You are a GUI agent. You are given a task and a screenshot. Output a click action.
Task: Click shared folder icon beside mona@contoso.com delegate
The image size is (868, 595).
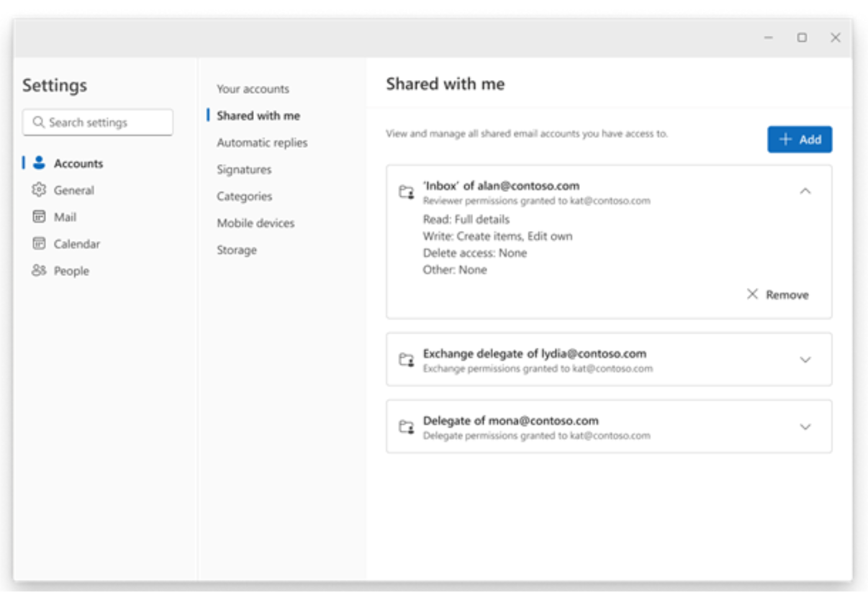point(406,427)
